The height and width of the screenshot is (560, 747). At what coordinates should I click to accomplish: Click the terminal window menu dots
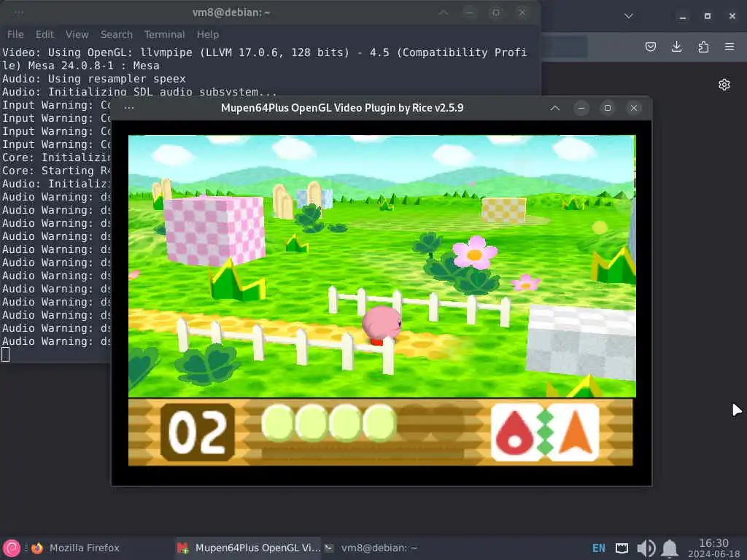coord(18,12)
